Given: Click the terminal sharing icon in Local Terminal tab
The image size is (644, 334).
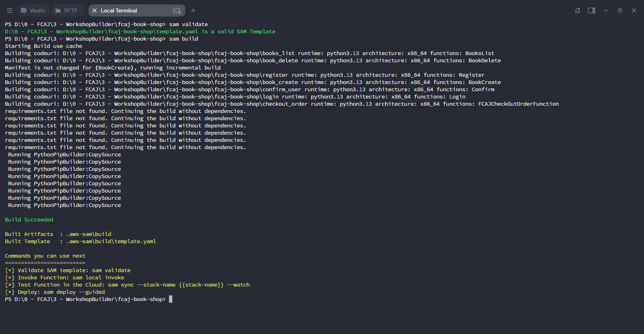Looking at the screenshot, I should tap(177, 10).
